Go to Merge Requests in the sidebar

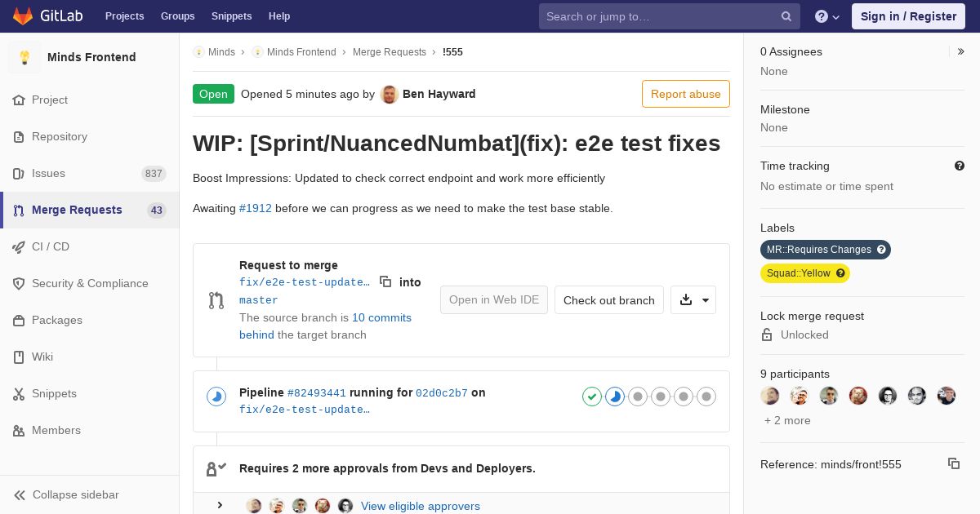90,210
